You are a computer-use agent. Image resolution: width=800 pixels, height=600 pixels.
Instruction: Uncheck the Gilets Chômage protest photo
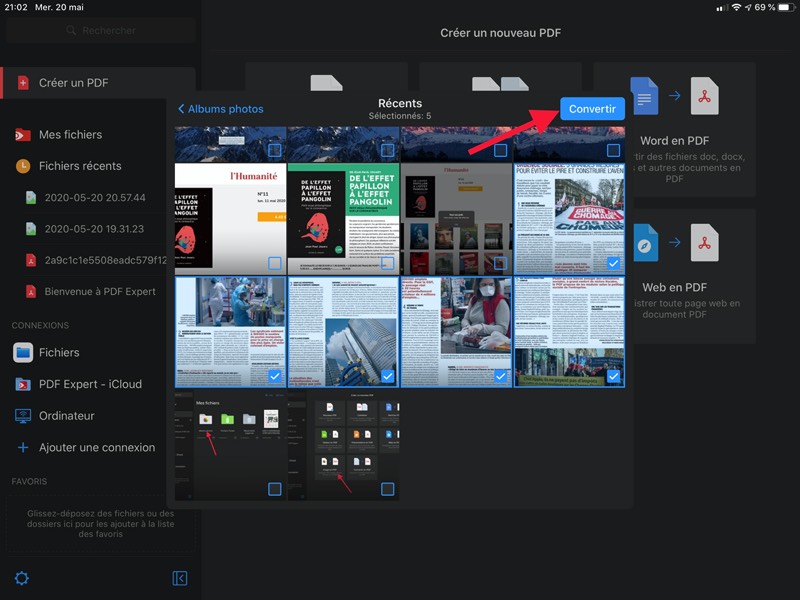[613, 263]
